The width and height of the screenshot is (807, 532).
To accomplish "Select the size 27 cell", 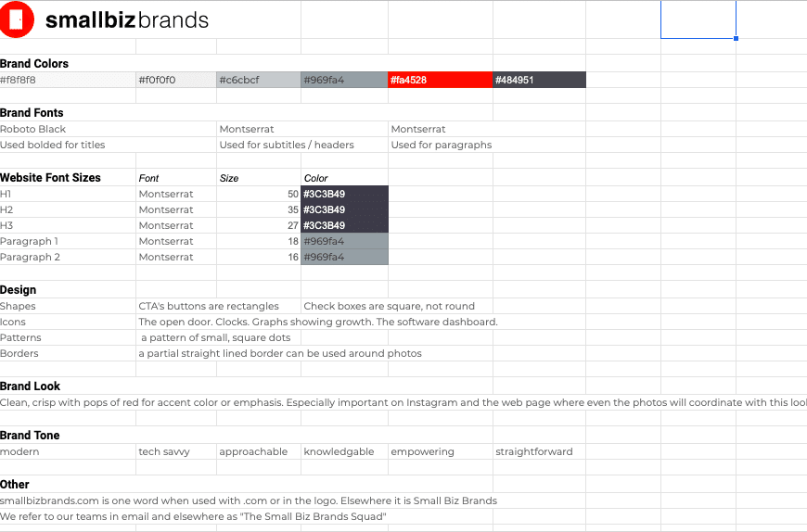I will [259, 225].
